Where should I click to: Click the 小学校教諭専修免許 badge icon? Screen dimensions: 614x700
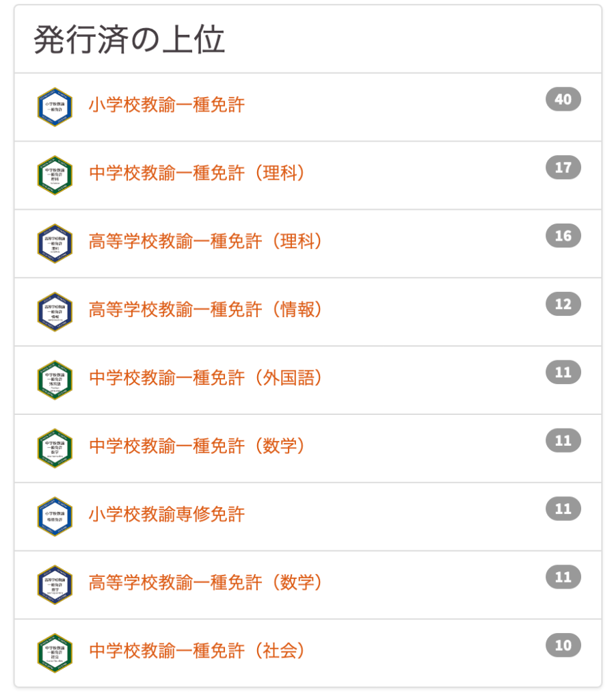[x=55, y=517]
